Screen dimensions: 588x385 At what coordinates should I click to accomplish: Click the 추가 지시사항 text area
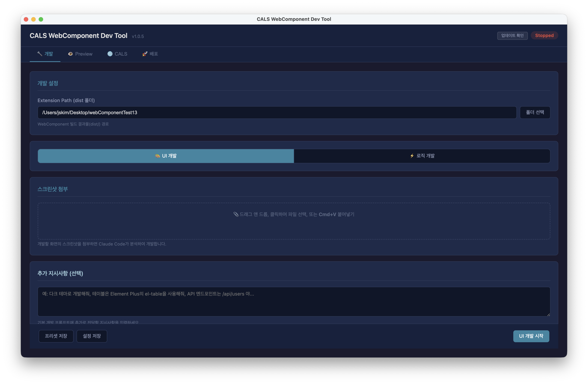[x=294, y=302]
